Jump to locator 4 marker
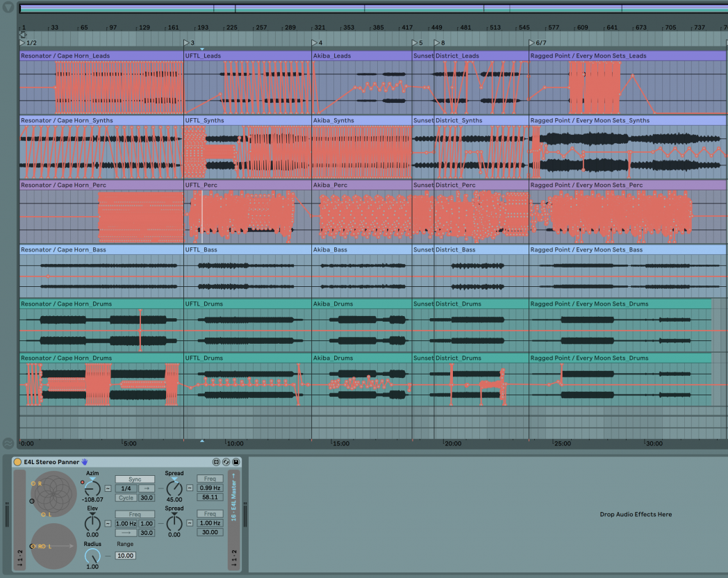The width and height of the screenshot is (728, 578). pos(315,42)
